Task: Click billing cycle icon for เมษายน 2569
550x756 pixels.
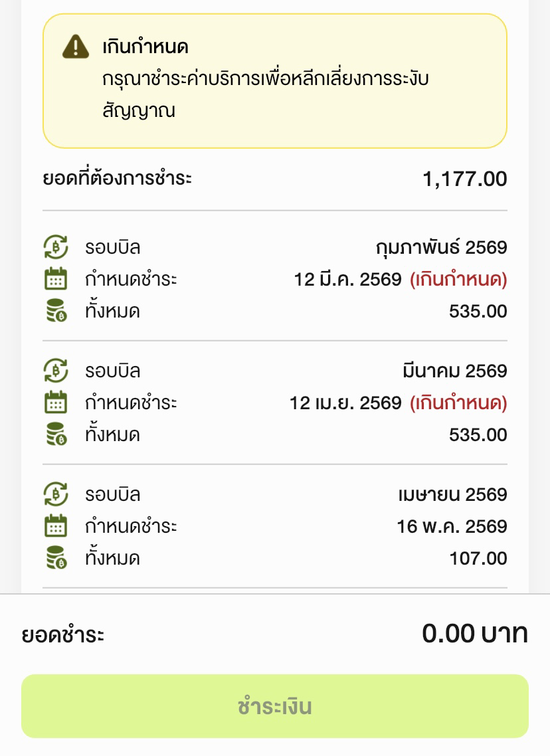Action: pyautogui.click(x=56, y=494)
